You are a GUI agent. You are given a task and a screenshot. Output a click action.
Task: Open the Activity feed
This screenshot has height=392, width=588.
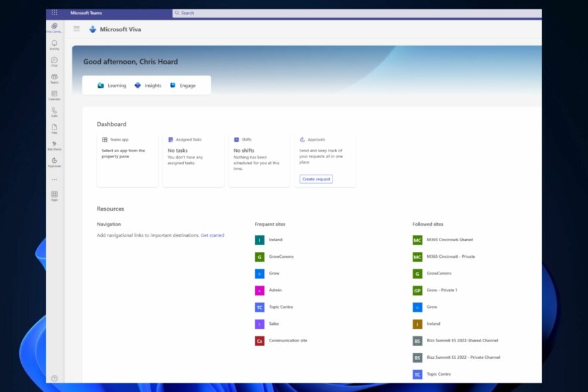(x=54, y=45)
